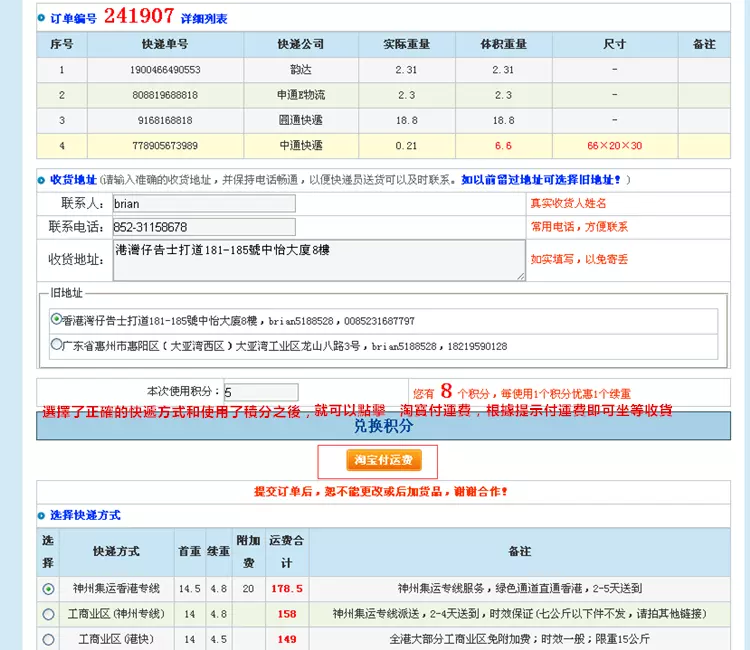Click courier name 中通快递
Viewport: 750px width, 650px height.
301,146
